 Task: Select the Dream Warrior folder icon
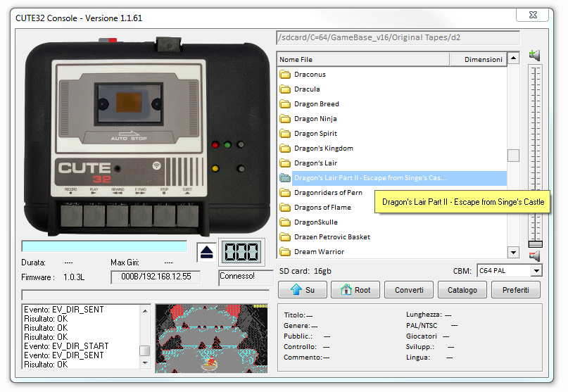pyautogui.click(x=285, y=252)
